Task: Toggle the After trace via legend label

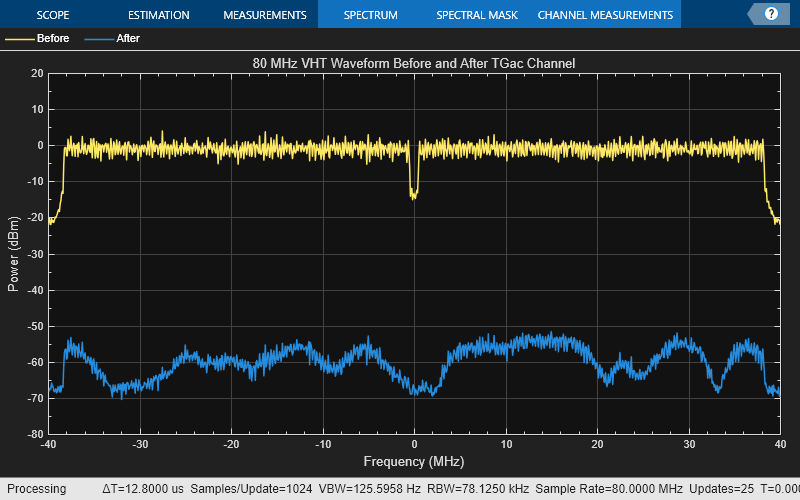Action: tap(128, 39)
